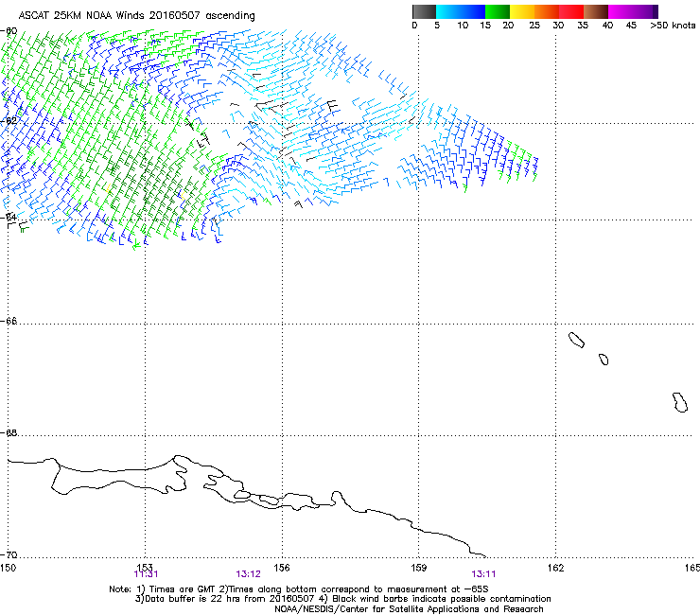Click the '156' longitude label

tap(282, 568)
